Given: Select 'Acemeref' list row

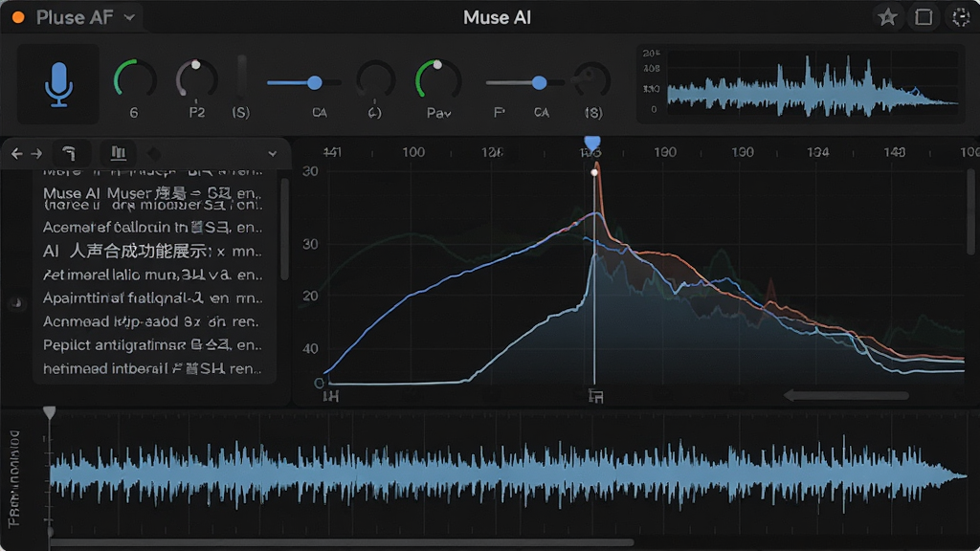Looking at the screenshot, I should pyautogui.click(x=153, y=228).
